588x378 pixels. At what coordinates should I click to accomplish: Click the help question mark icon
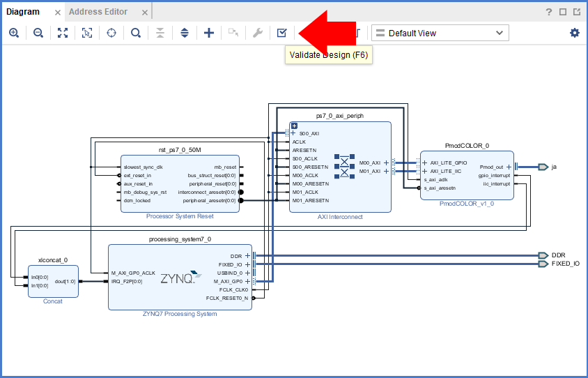click(x=548, y=12)
